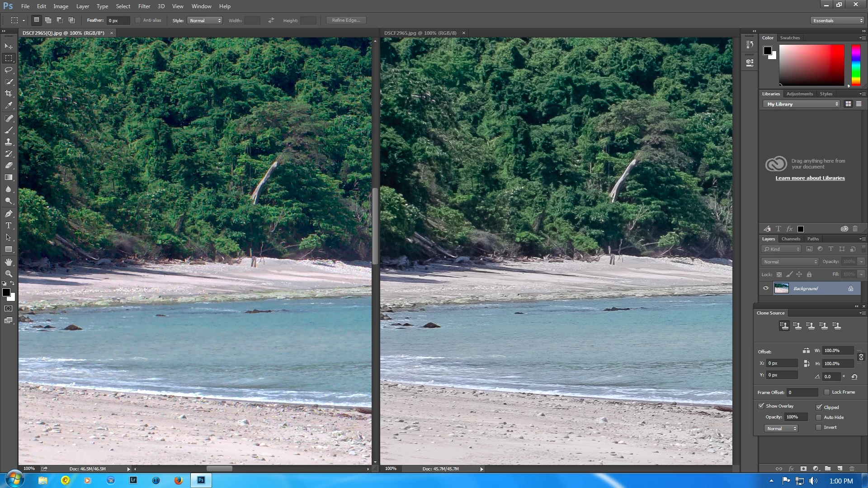Enable the Auto Hide checkbox
This screenshot has height=488, width=868.
tap(819, 418)
